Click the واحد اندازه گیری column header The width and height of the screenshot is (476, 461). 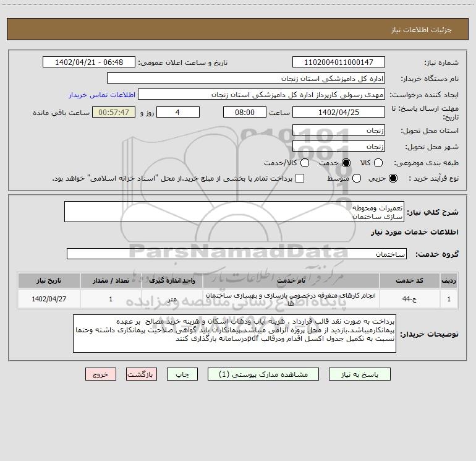pyautogui.click(x=172, y=280)
